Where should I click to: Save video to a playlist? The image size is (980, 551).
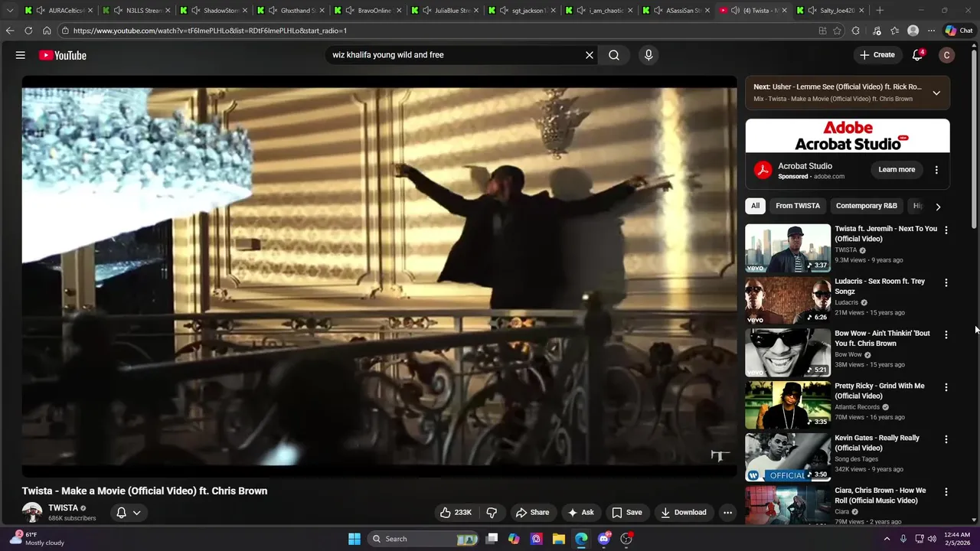point(626,513)
